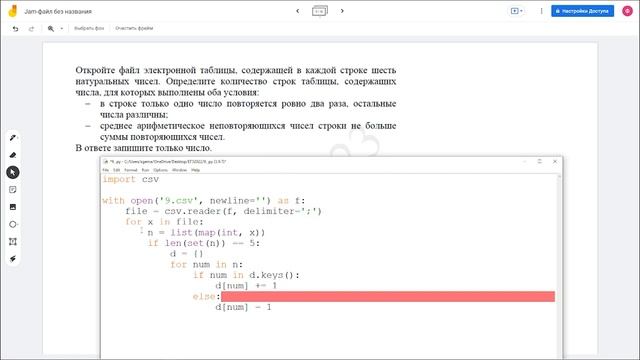Select the Pen tool in sidebar

13,138
